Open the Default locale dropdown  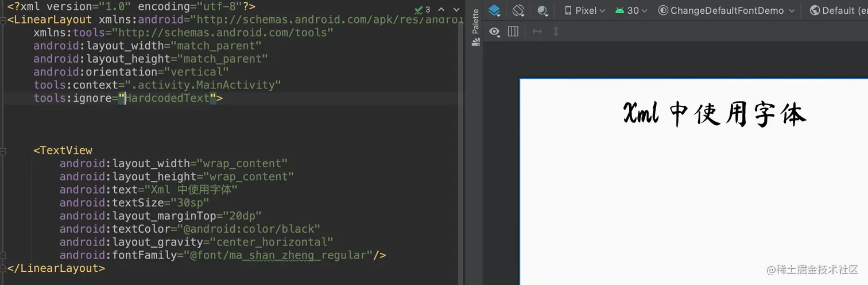point(838,10)
